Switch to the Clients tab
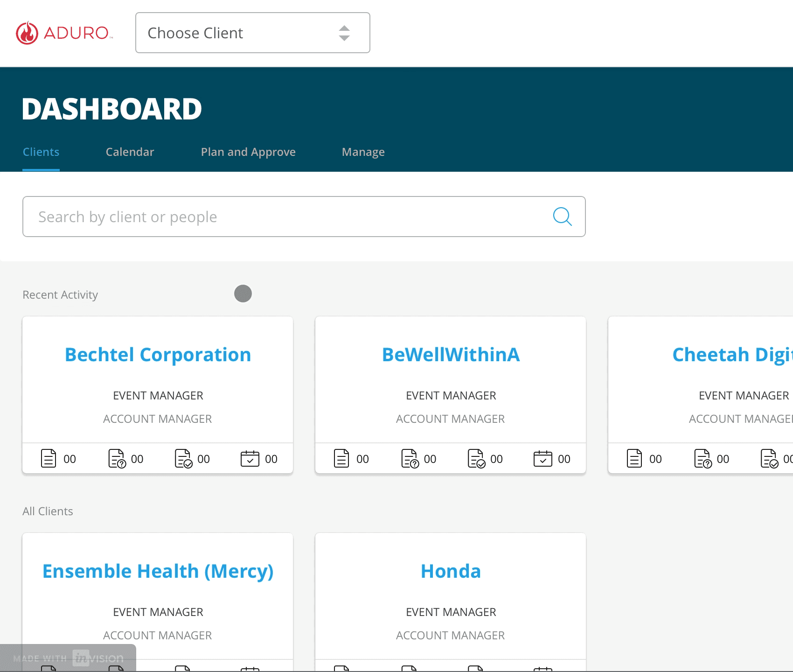The width and height of the screenshot is (793, 672). click(x=41, y=152)
